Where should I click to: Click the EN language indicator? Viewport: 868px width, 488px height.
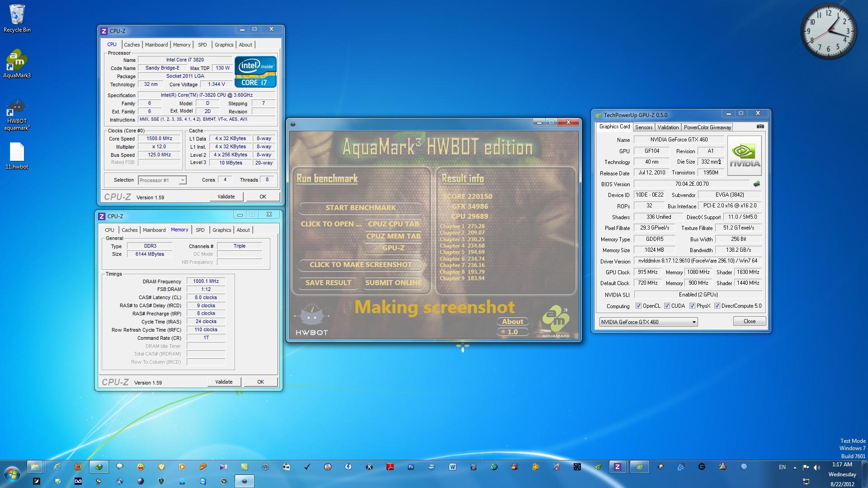(x=782, y=467)
